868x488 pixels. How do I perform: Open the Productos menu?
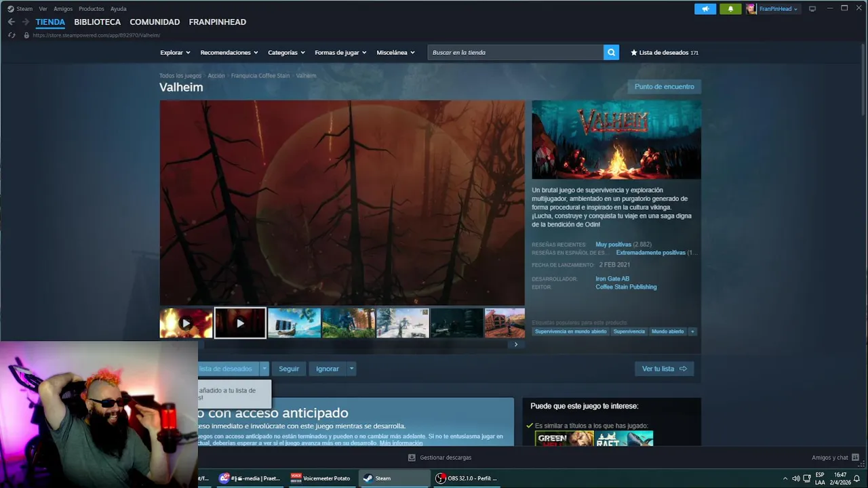click(x=92, y=9)
